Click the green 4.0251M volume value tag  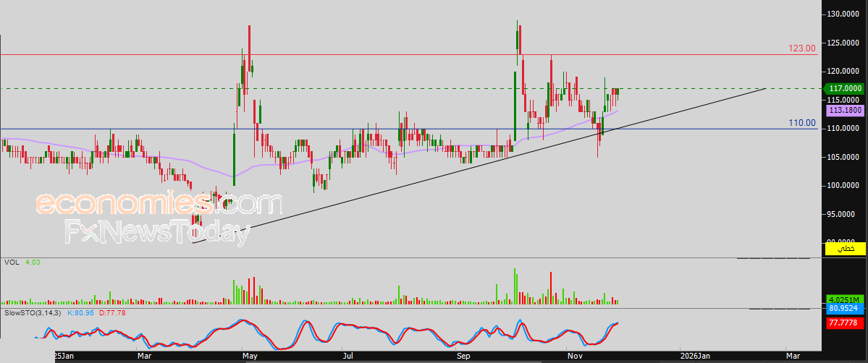pyautogui.click(x=846, y=299)
